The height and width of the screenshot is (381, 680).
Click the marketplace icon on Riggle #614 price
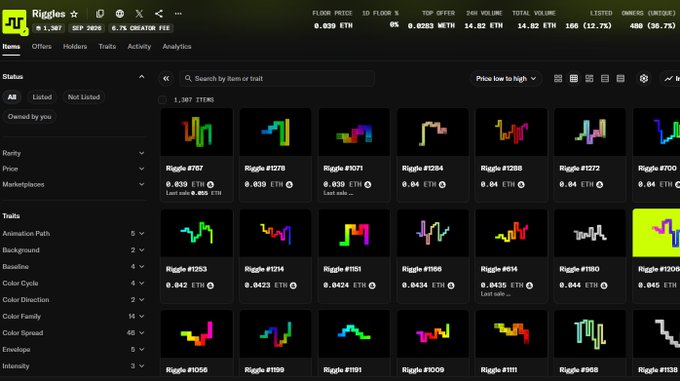pyautogui.click(x=530, y=286)
